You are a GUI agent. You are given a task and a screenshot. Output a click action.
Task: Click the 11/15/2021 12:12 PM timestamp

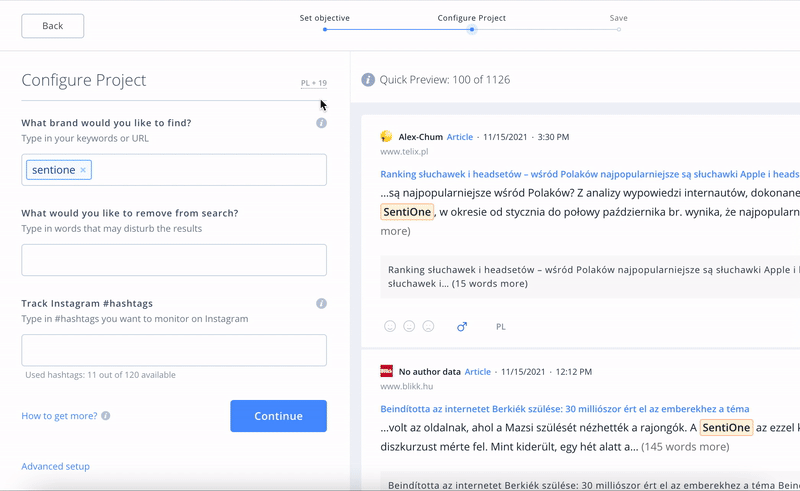pos(546,372)
